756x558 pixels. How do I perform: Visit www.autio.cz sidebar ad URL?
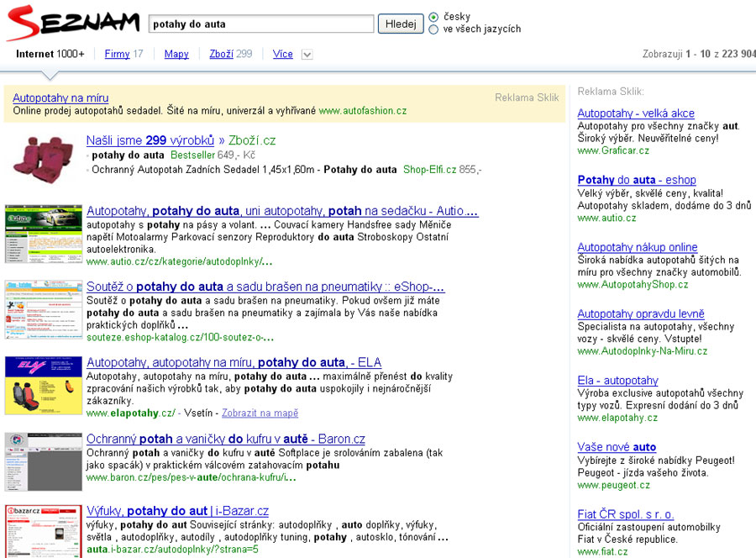(606, 218)
